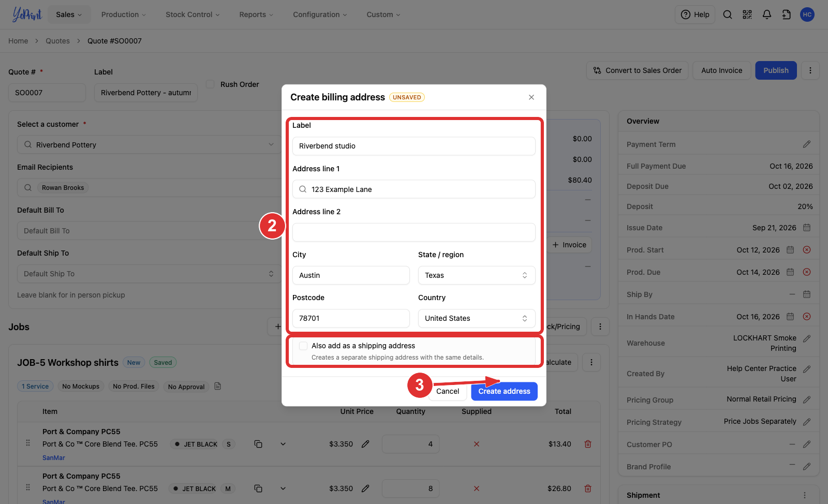Edit the Payment Term pencil icon

807,144
